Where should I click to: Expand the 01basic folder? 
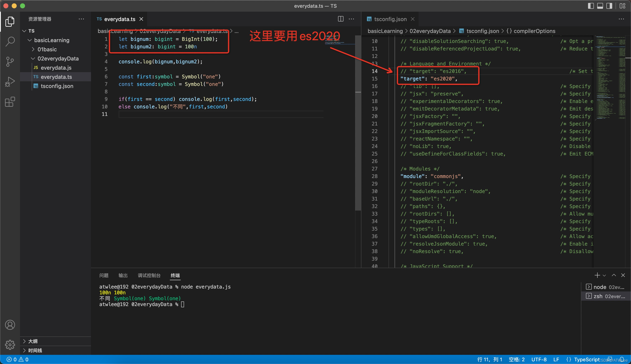tap(33, 49)
